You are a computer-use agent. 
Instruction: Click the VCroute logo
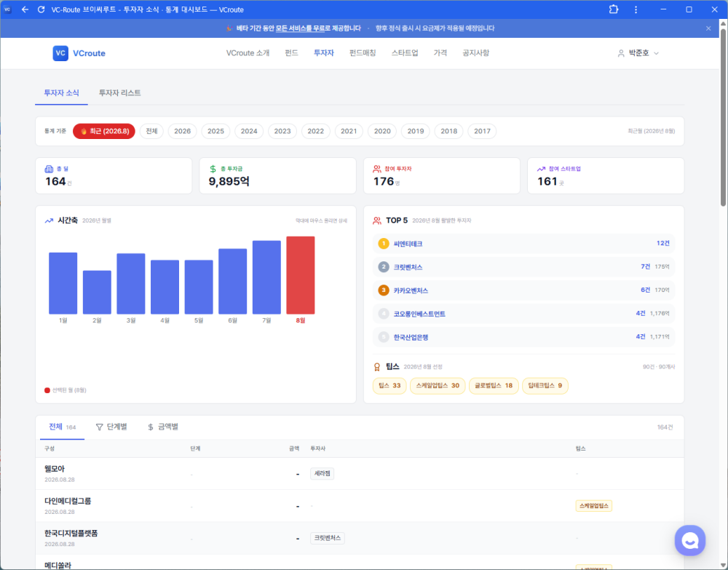point(79,53)
